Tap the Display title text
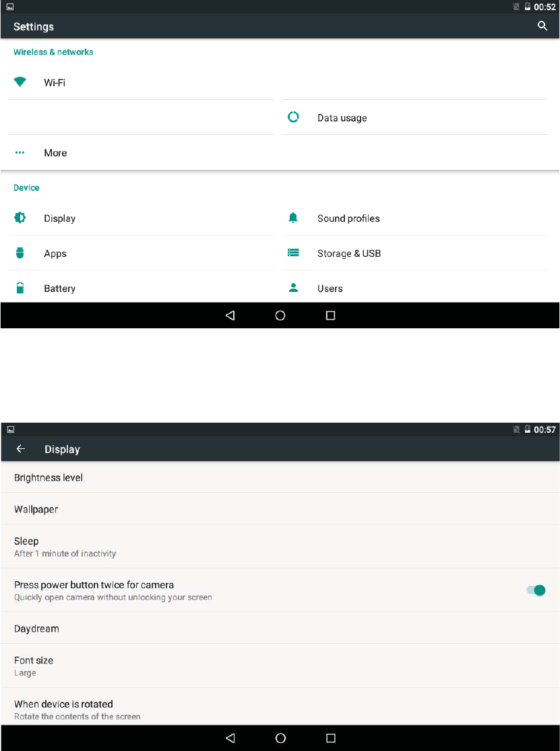 coord(62,449)
